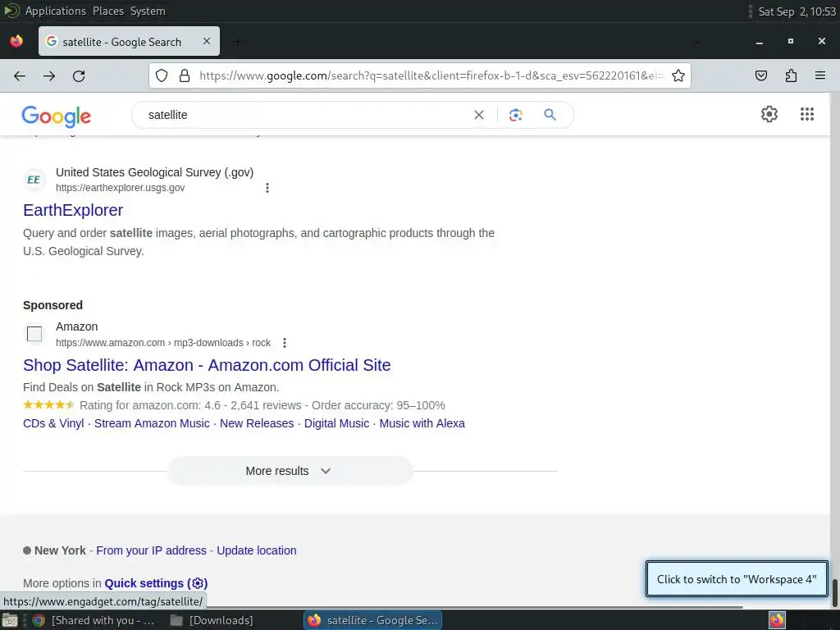
Task: Search by image with Google Lens
Action: click(515, 115)
